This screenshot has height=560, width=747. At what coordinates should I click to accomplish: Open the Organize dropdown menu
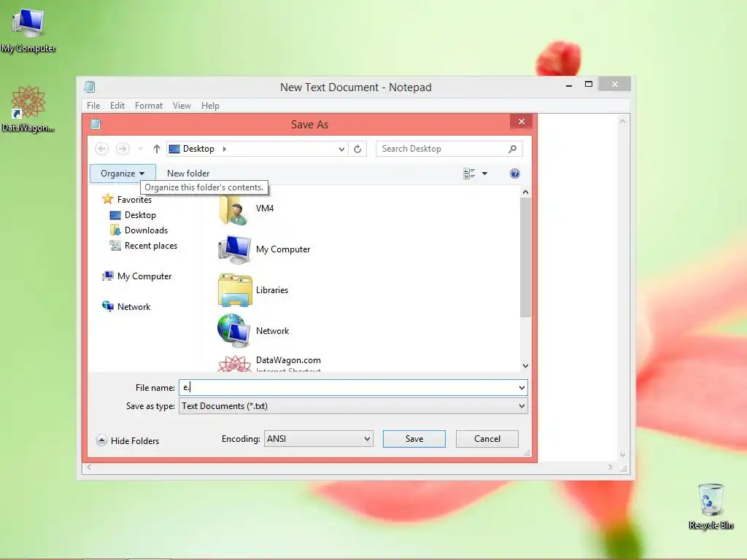click(x=123, y=174)
